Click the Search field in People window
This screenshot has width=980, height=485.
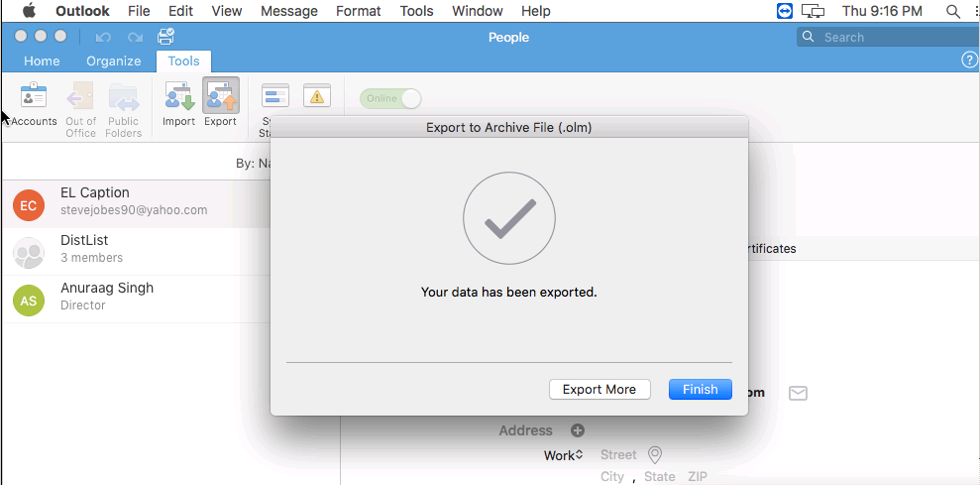point(888,37)
